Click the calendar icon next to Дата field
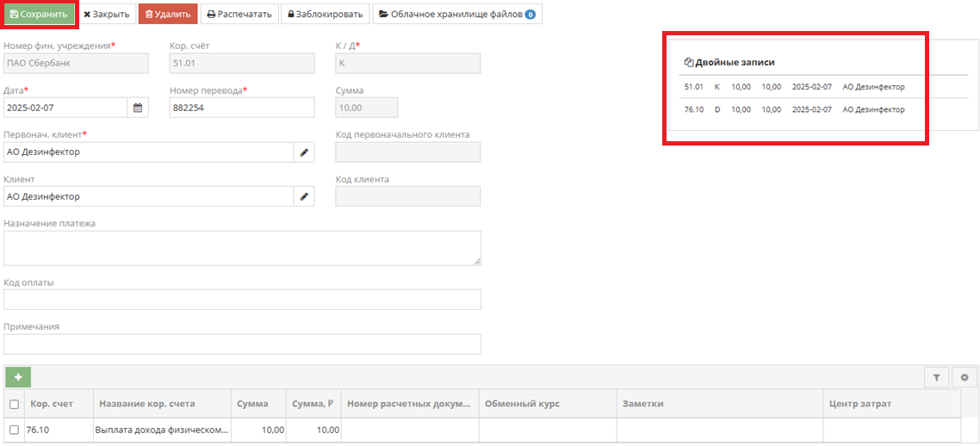 point(138,108)
